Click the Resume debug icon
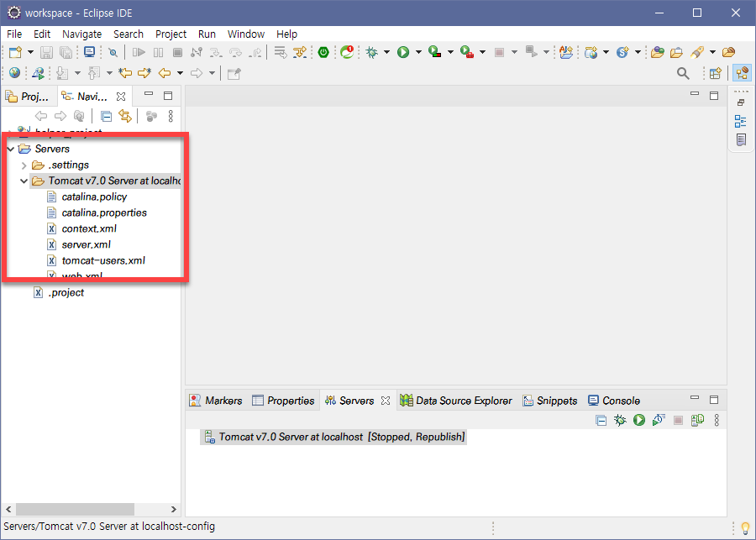The image size is (756, 540). pos(139,52)
